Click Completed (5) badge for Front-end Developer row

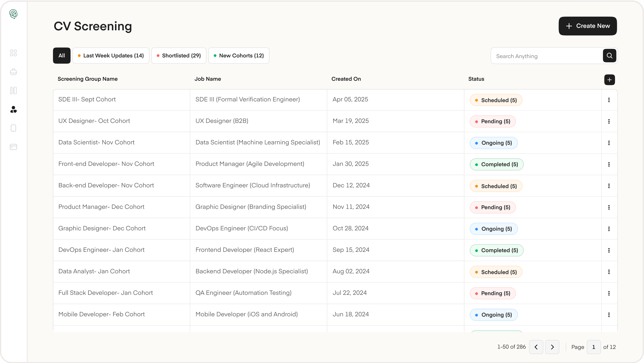pos(497,165)
